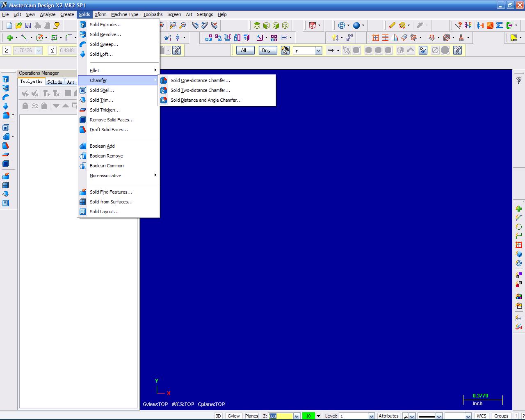Switch to the Art tab in Operations Manager
This screenshot has height=420, width=525.
click(71, 82)
